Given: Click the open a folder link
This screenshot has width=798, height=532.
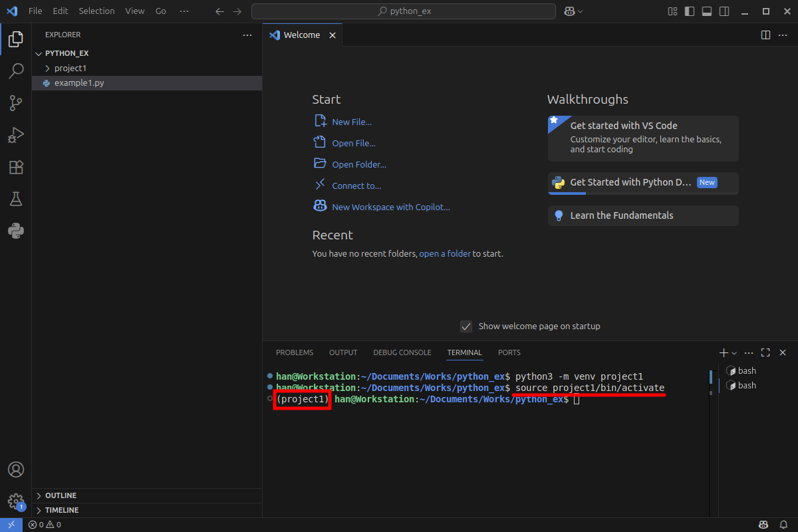Looking at the screenshot, I should pyautogui.click(x=445, y=253).
